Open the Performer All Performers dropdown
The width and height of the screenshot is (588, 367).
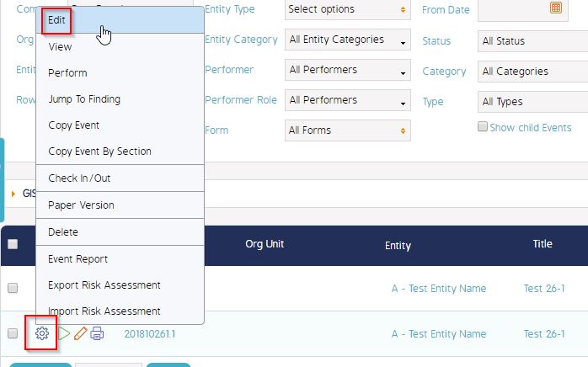point(348,70)
